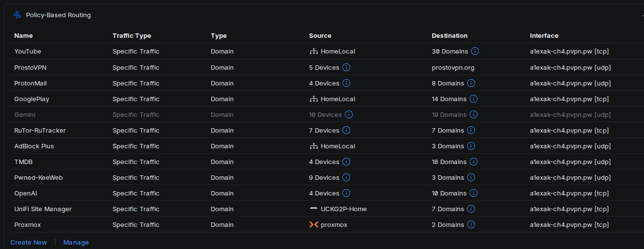644x249 pixels.
Task: Click the Create New link
Action: tap(28, 242)
